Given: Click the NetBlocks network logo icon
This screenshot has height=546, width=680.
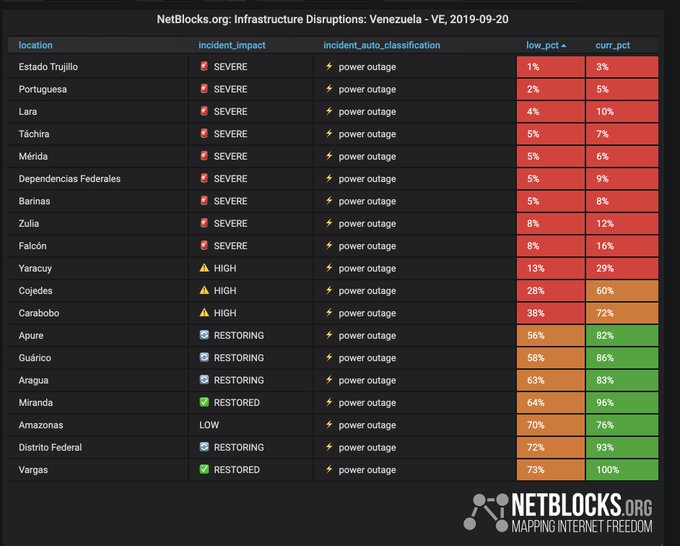Looking at the screenshot, I should (x=486, y=512).
